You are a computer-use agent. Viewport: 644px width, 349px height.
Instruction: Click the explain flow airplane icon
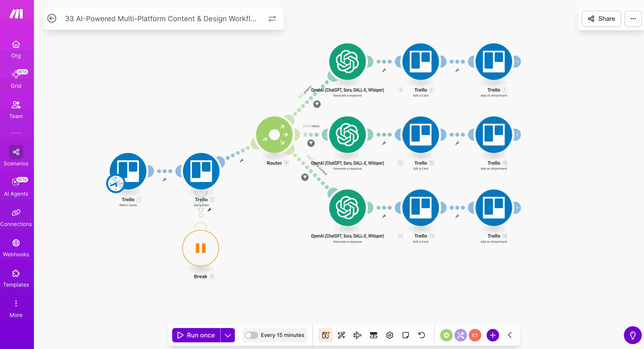coord(357,335)
